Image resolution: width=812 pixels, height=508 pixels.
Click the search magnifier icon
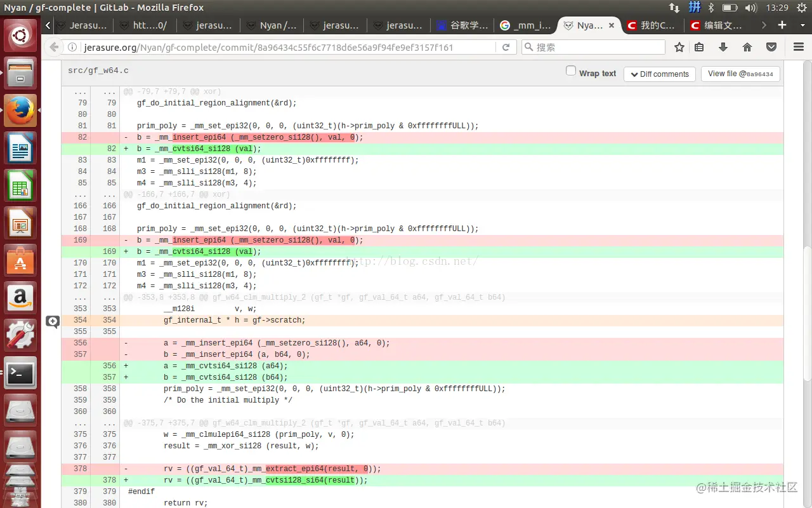point(528,47)
